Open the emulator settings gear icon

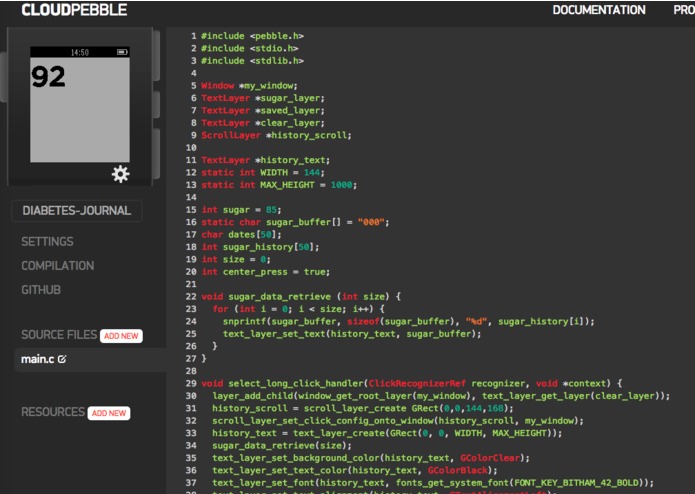pyautogui.click(x=121, y=174)
